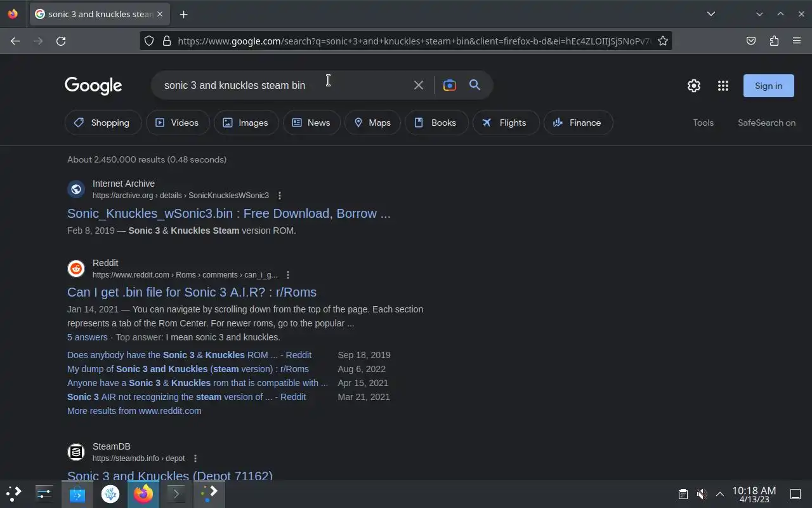Open Finance search filter

[x=579, y=123]
